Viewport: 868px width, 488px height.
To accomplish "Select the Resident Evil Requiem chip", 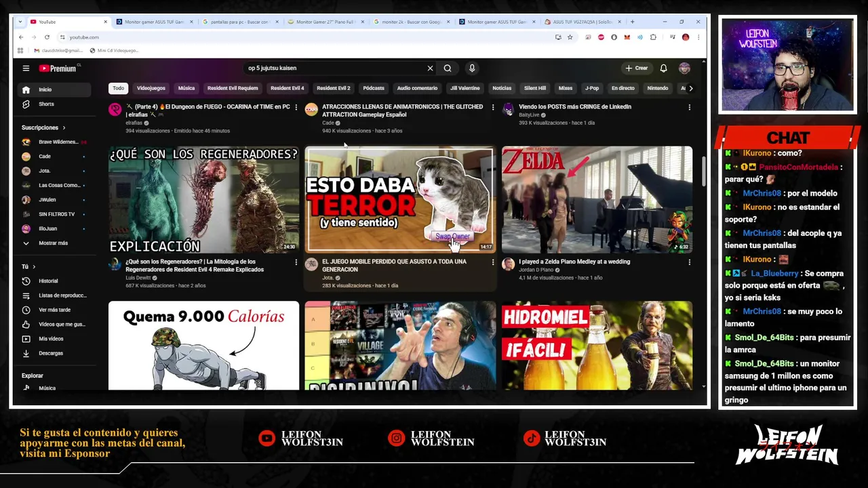I will click(x=233, y=88).
